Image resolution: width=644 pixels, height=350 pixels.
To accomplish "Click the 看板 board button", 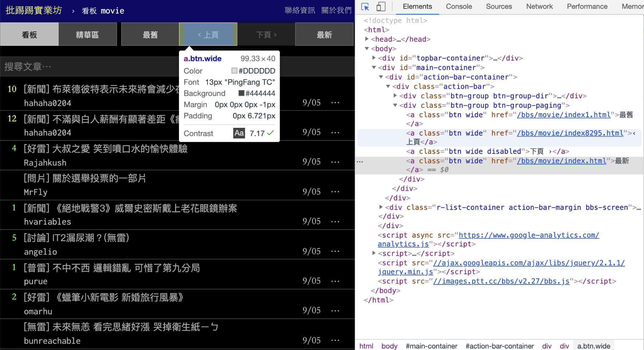I will click(x=29, y=35).
